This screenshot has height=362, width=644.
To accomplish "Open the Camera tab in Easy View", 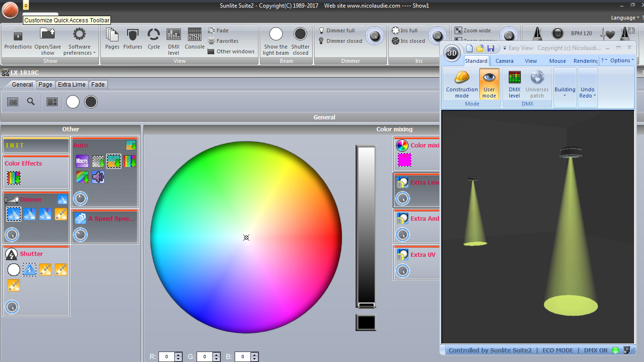I will click(x=505, y=61).
